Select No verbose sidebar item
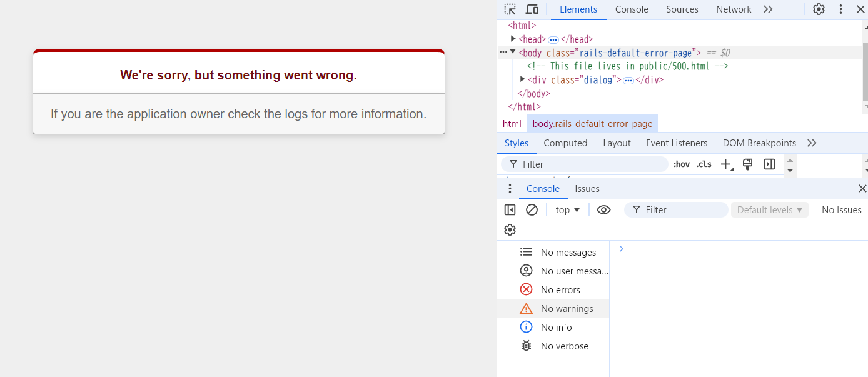 click(x=553, y=346)
